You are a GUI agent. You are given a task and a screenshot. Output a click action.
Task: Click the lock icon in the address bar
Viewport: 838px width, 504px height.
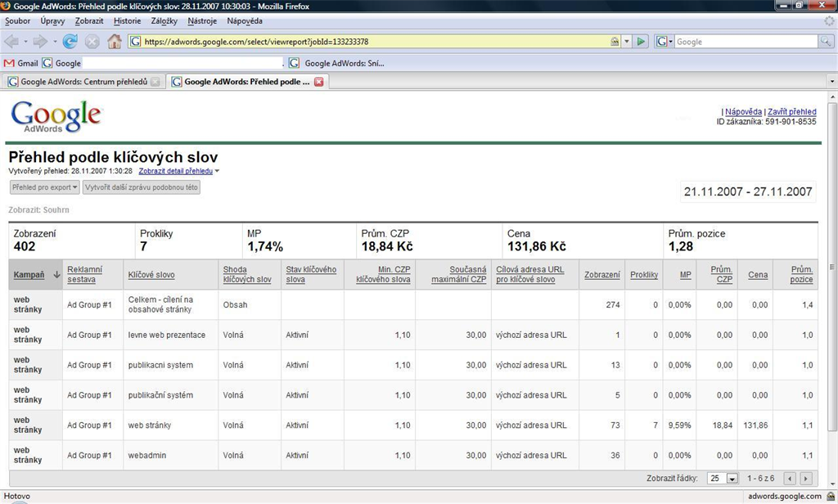(615, 42)
